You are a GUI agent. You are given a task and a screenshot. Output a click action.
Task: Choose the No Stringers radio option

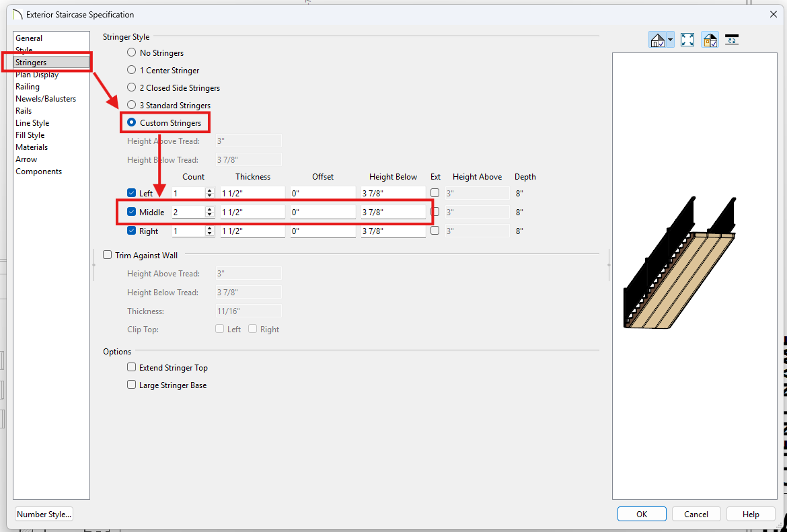pyautogui.click(x=132, y=53)
